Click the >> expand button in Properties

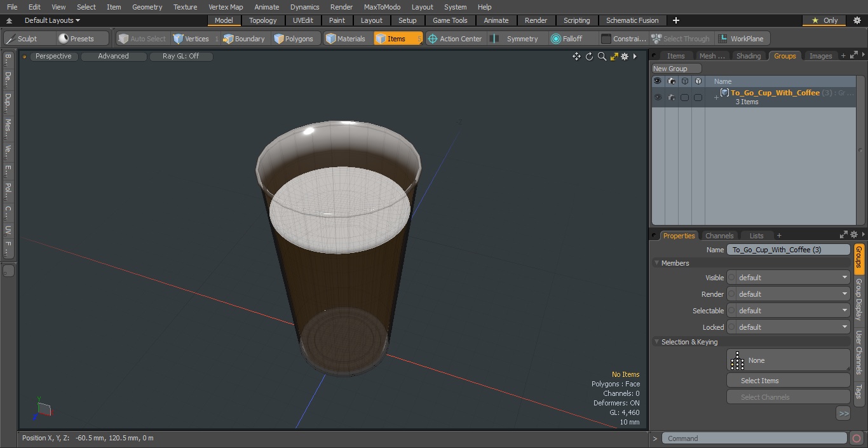843,414
